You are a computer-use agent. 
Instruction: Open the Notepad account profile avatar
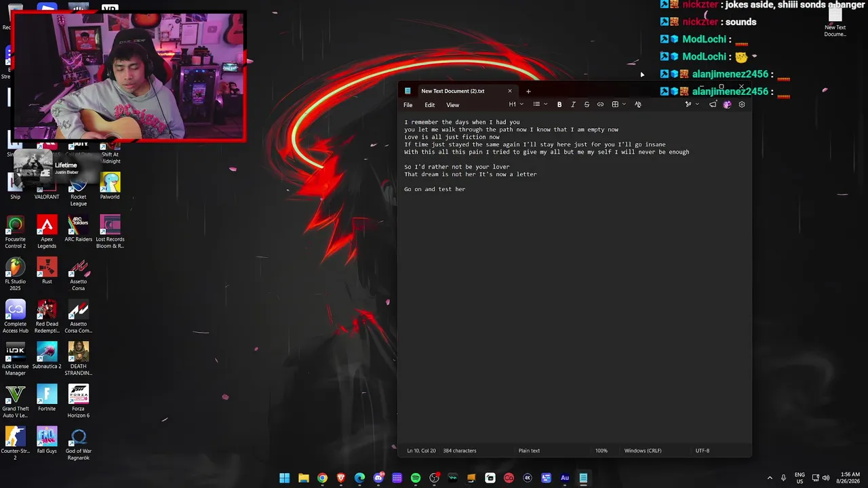(x=727, y=104)
